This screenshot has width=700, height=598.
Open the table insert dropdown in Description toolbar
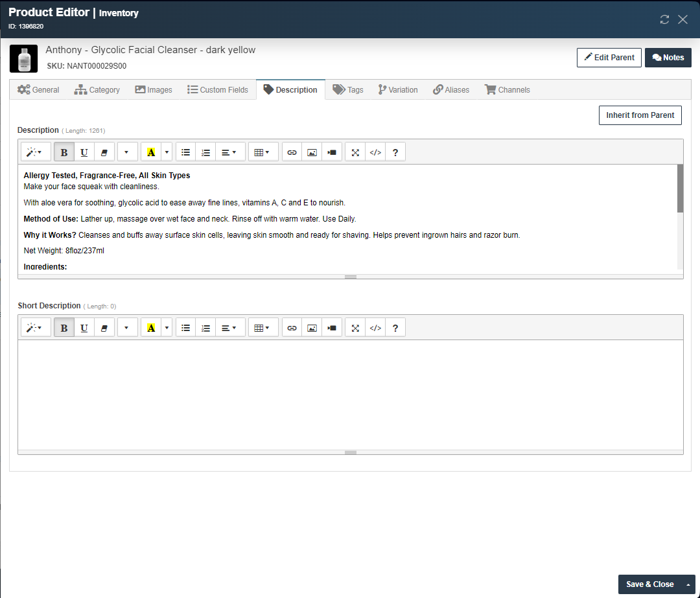263,152
